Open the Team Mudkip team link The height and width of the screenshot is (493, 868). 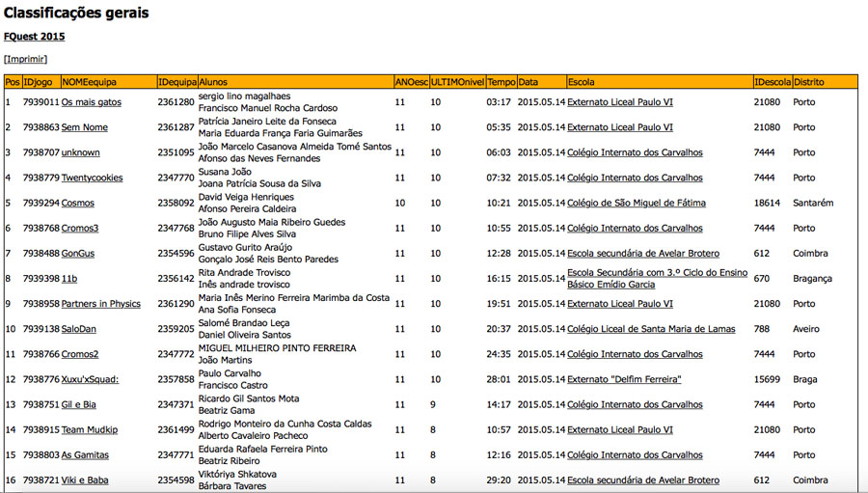point(90,430)
